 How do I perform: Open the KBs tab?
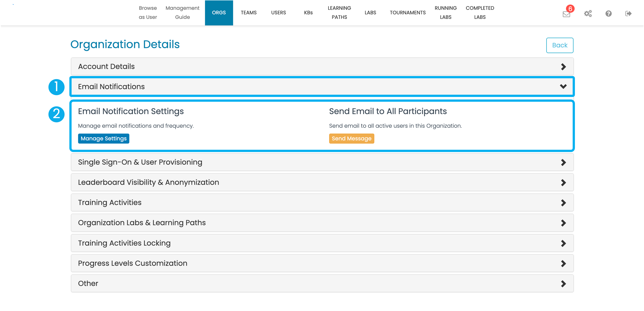[x=308, y=13]
